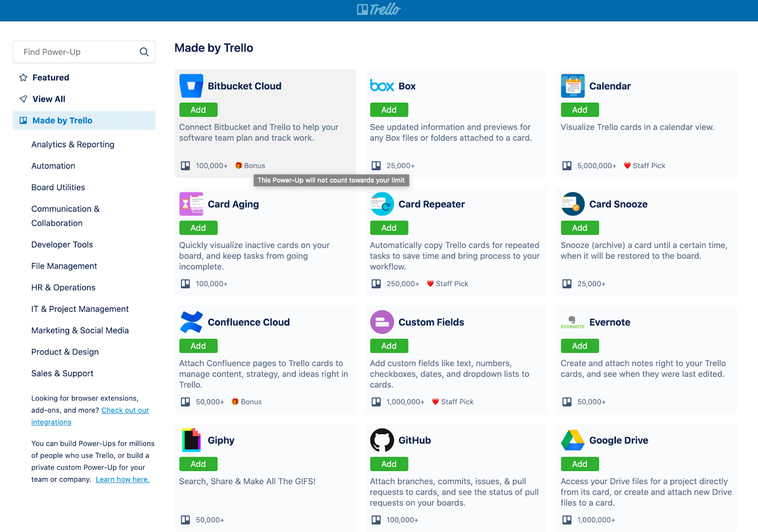Add the Confluence Cloud Power-Up
This screenshot has width=758, height=532.
coord(198,345)
